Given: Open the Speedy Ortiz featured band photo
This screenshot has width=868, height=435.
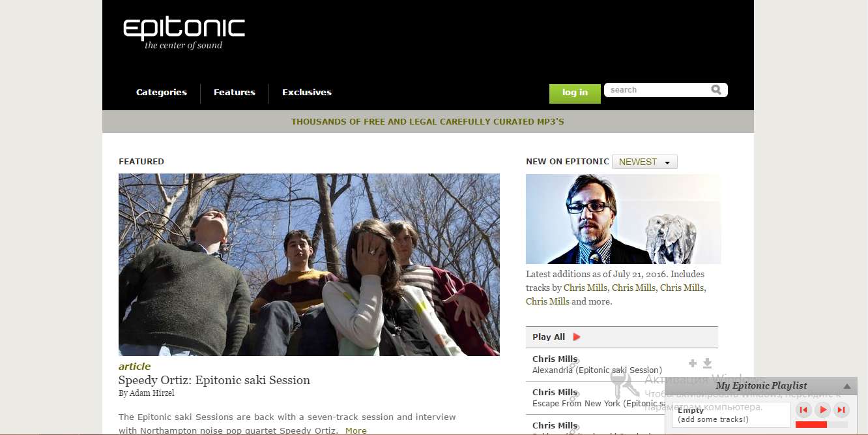Looking at the screenshot, I should point(309,265).
